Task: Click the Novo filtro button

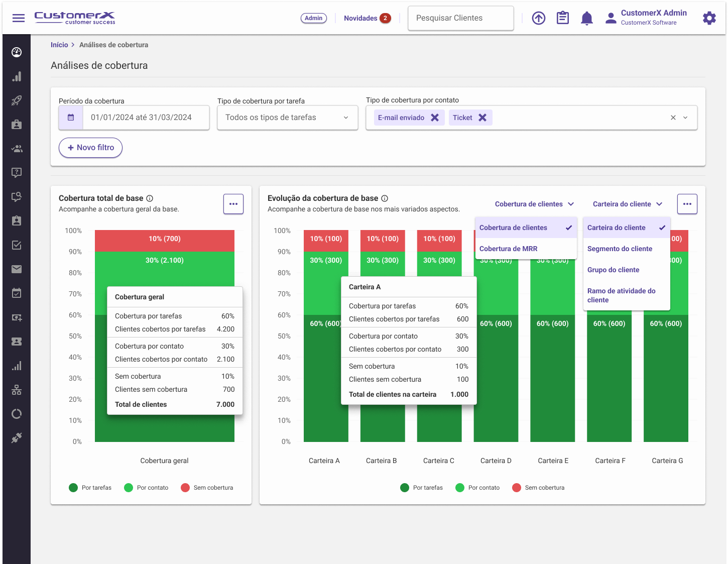Action: pos(90,148)
